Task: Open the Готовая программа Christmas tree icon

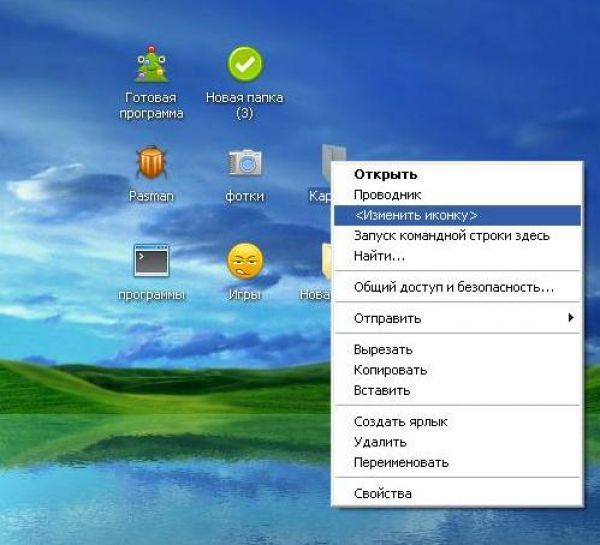Action: point(152,64)
